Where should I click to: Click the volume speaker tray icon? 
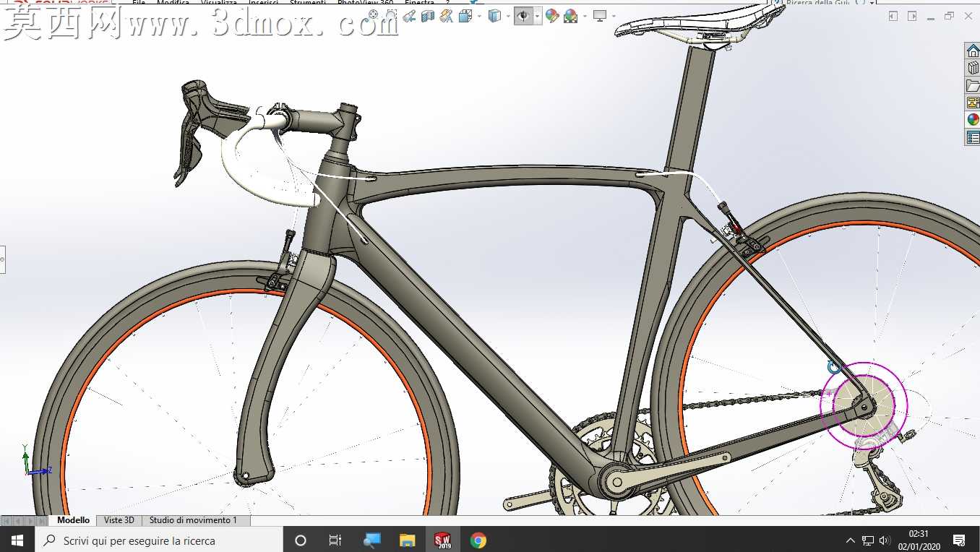(885, 540)
